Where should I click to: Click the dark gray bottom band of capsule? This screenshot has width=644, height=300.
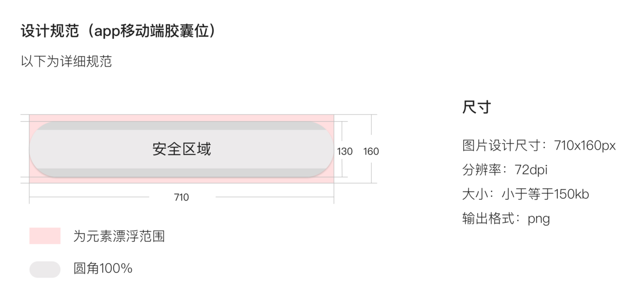coord(182,173)
